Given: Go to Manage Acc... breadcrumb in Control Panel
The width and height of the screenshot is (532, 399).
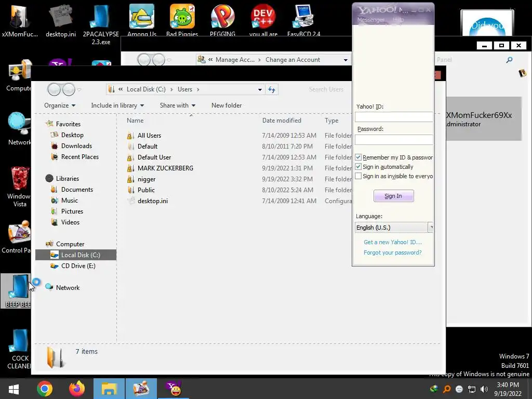Looking at the screenshot, I should (x=235, y=60).
